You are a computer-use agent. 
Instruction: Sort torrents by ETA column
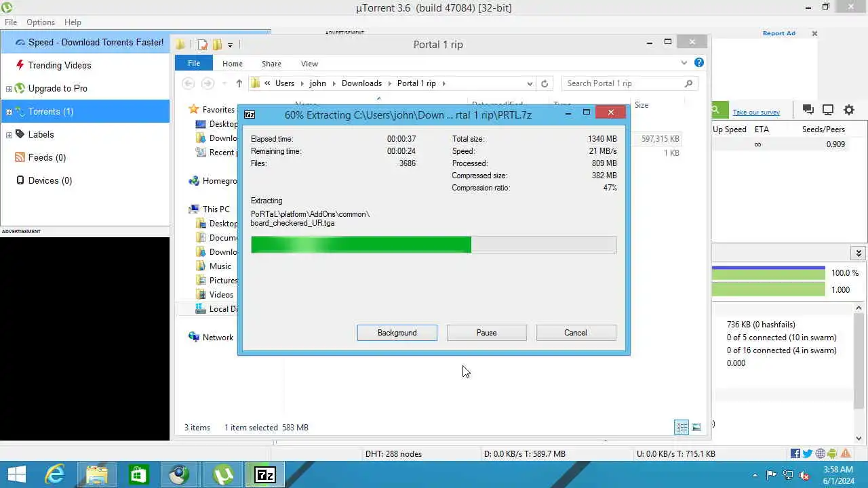pyautogui.click(x=762, y=129)
